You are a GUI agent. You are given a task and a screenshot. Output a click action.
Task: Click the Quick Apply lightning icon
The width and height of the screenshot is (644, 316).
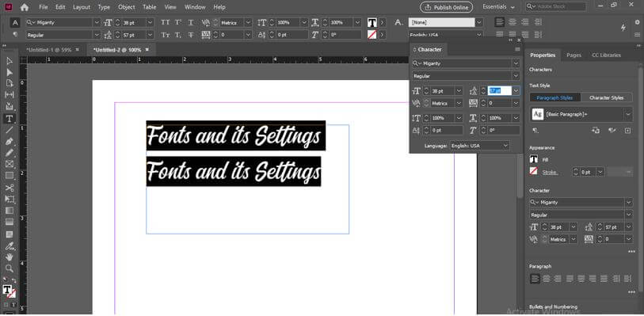click(x=623, y=28)
